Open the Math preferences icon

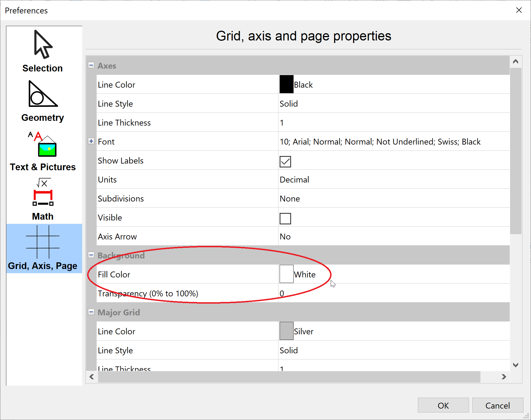point(43,193)
